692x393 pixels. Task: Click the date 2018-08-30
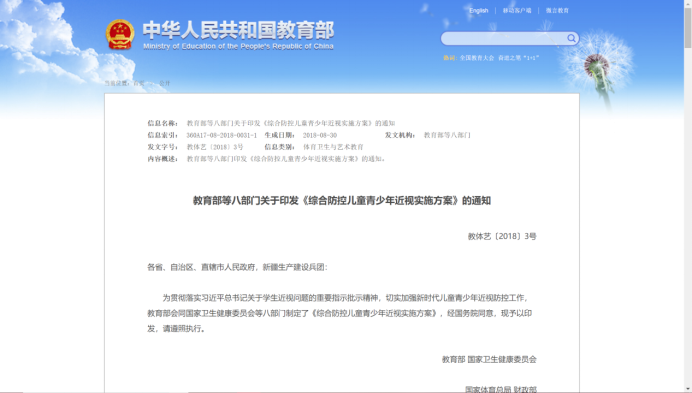tap(320, 135)
